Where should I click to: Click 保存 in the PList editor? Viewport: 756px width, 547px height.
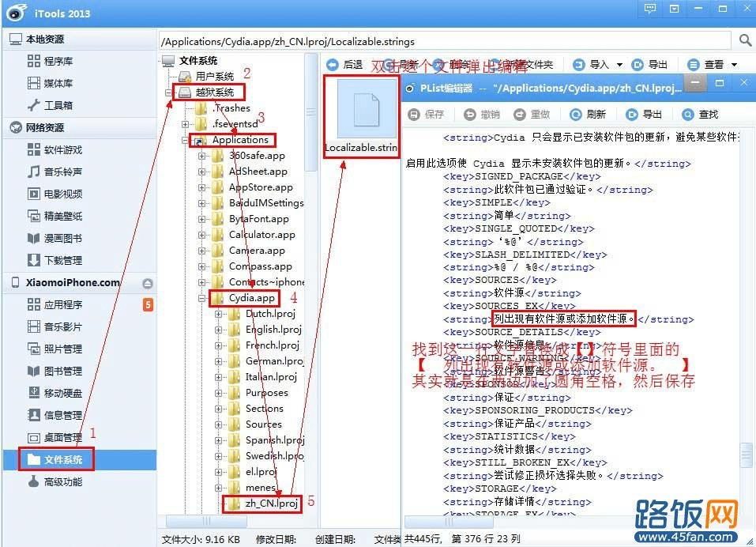[427, 115]
